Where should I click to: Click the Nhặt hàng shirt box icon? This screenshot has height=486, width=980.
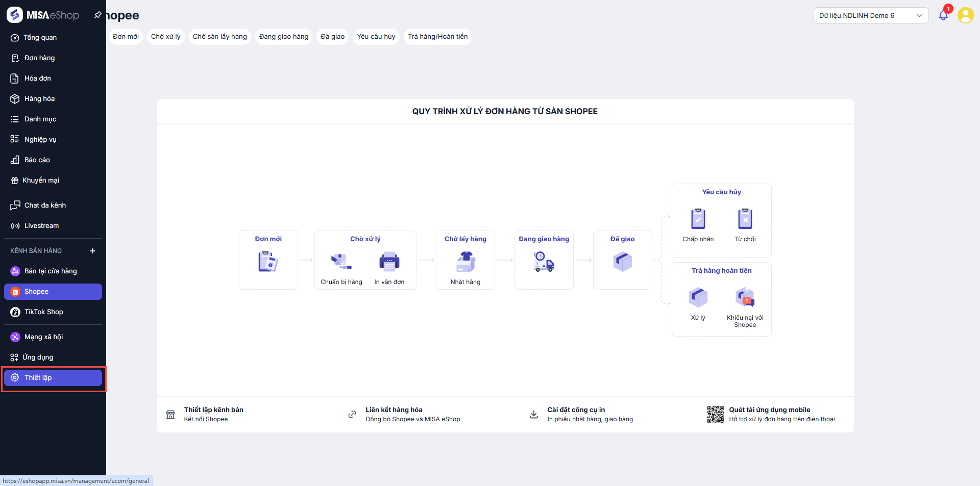[x=465, y=262]
